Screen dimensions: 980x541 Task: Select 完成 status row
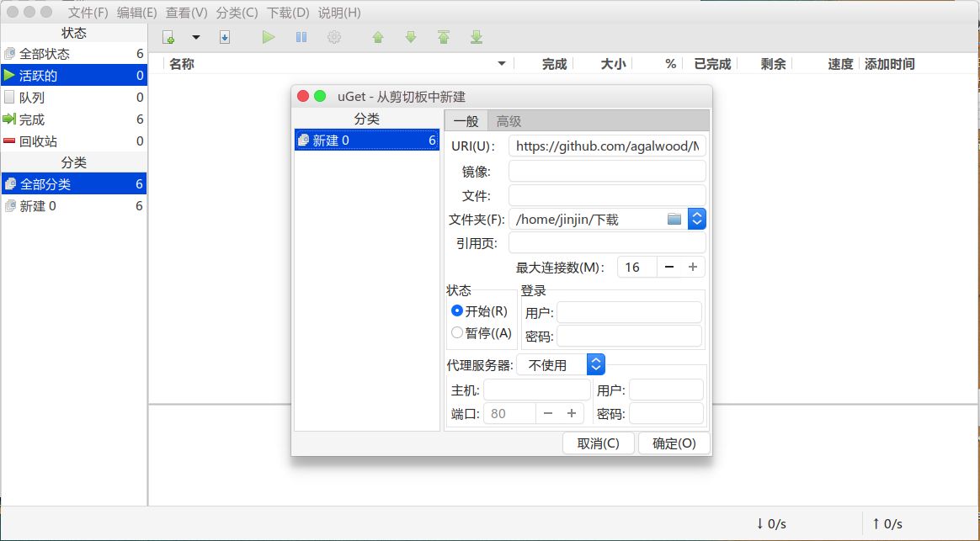point(74,119)
